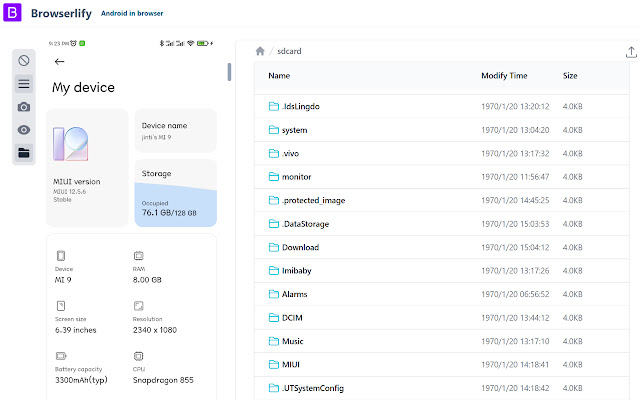Sort by Size column header
Screen dimensions: 640x400
(x=570, y=76)
